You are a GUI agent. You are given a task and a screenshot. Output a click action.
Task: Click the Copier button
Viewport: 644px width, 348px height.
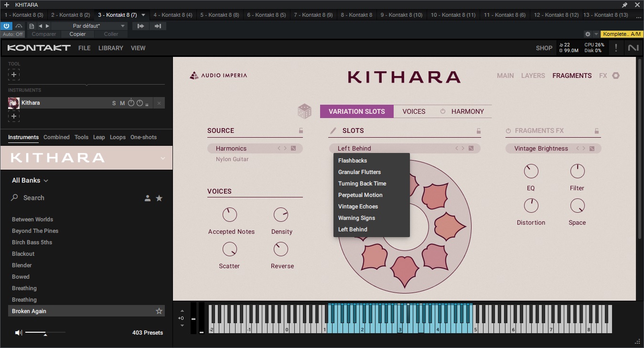click(x=77, y=34)
